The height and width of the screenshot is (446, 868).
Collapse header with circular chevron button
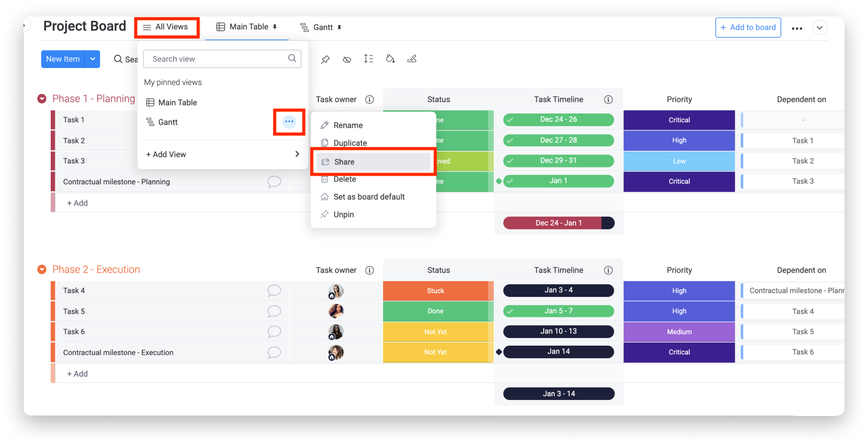coord(820,28)
